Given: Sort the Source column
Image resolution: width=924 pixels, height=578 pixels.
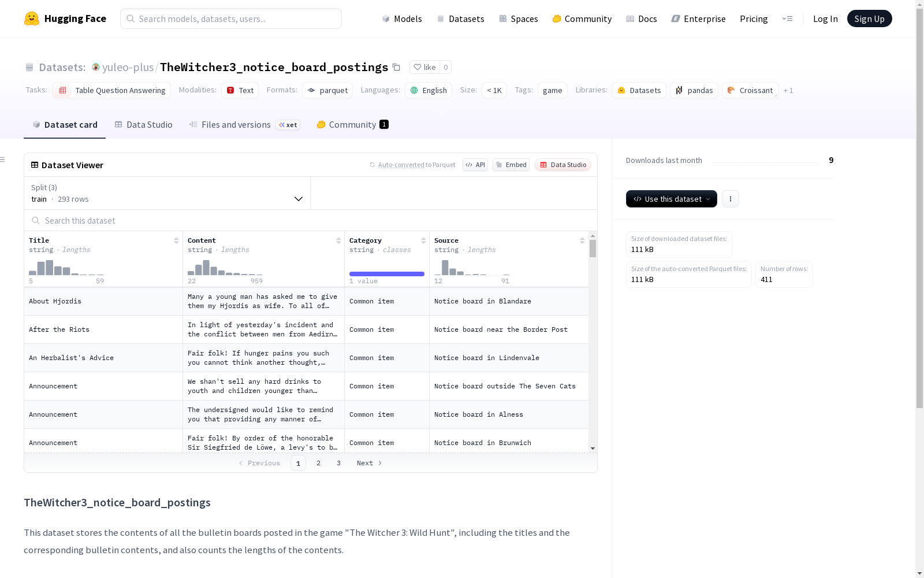Looking at the screenshot, I should [582, 240].
